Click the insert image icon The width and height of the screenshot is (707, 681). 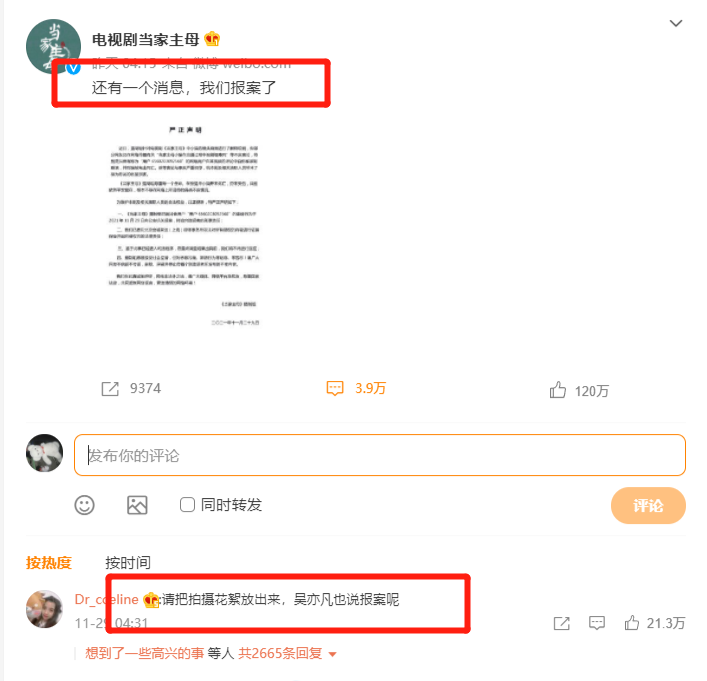pos(137,505)
